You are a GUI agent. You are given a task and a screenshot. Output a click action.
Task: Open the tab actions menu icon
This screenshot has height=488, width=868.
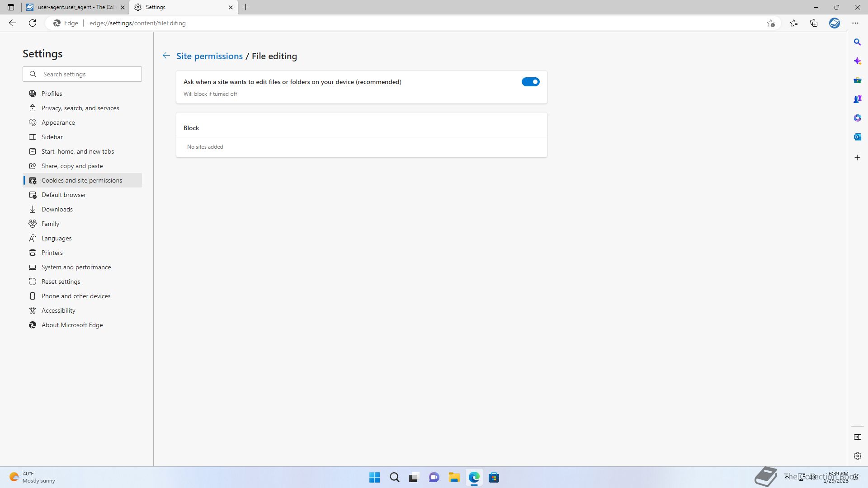pos(11,7)
